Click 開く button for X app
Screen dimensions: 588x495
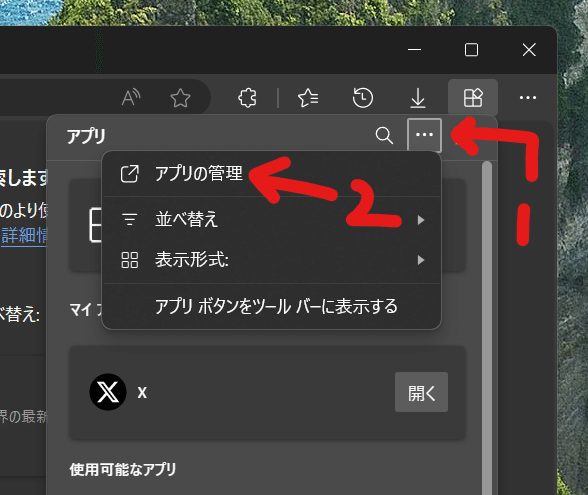[x=421, y=392]
